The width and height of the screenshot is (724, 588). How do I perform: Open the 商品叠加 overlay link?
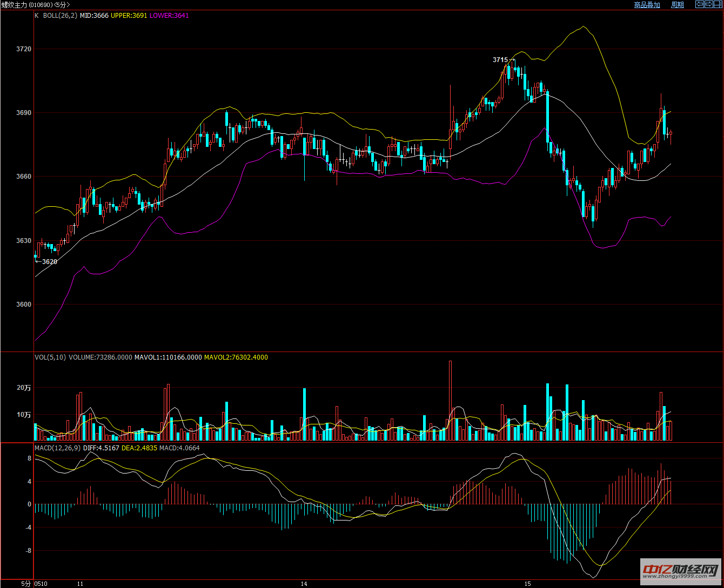click(647, 5)
